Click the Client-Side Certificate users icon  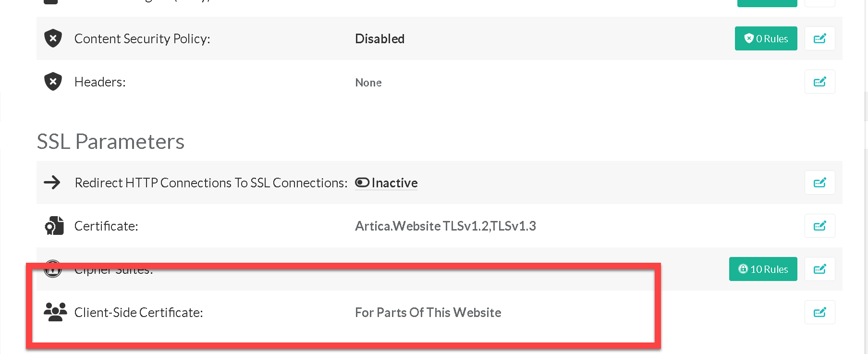55,312
